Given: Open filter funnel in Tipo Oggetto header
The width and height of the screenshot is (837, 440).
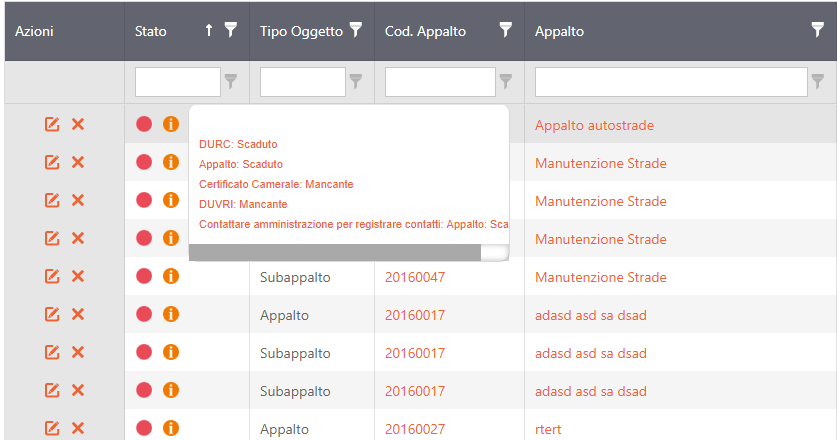Looking at the screenshot, I should 356,30.
